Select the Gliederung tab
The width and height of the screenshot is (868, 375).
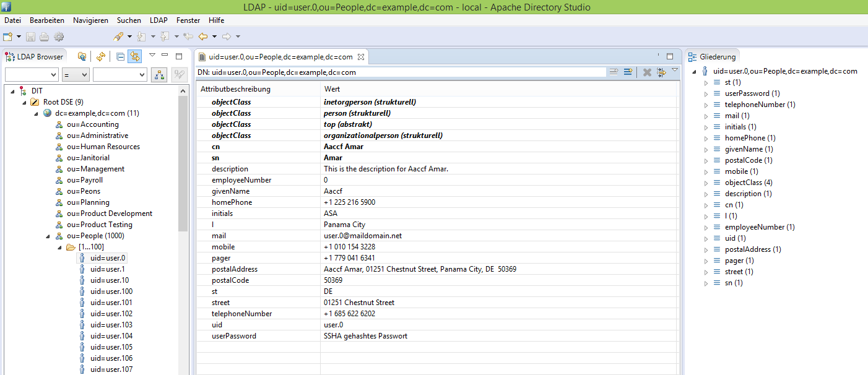[712, 56]
